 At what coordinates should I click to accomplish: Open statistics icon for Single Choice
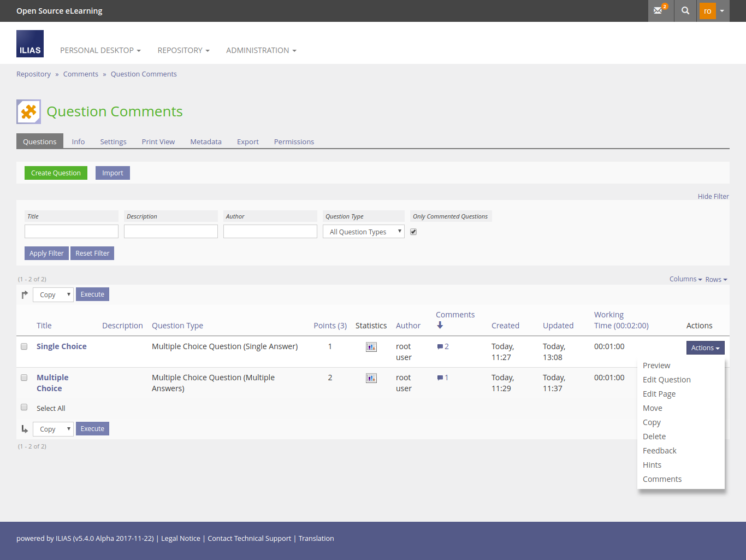[371, 347]
